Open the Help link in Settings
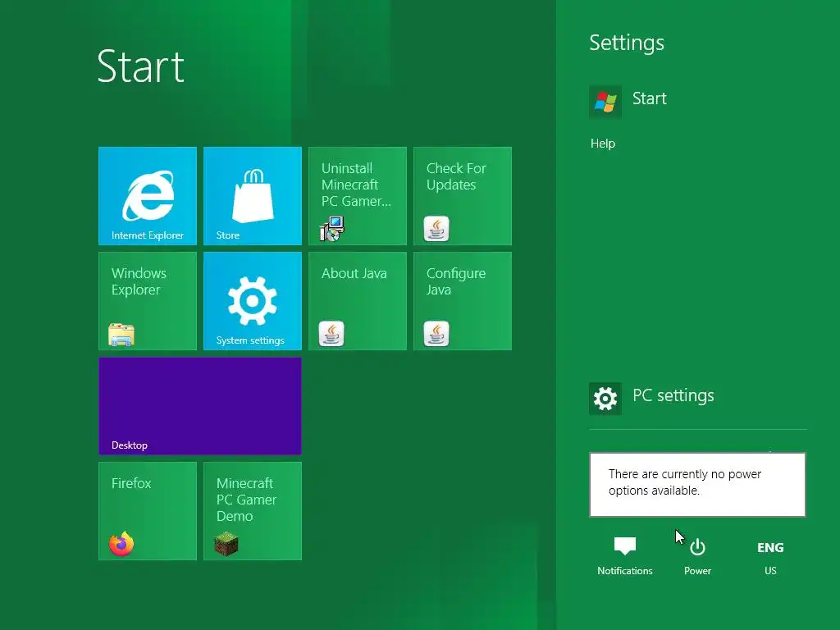 (603, 144)
